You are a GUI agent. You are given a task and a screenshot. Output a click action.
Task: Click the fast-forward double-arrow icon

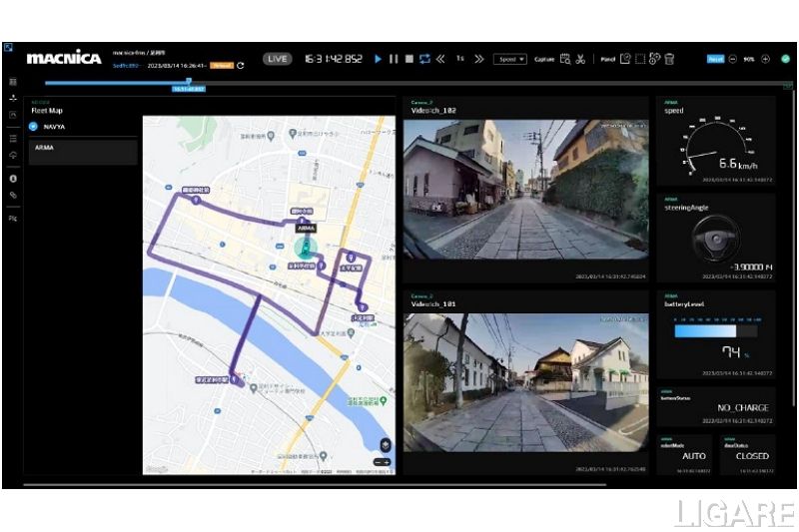point(478,60)
